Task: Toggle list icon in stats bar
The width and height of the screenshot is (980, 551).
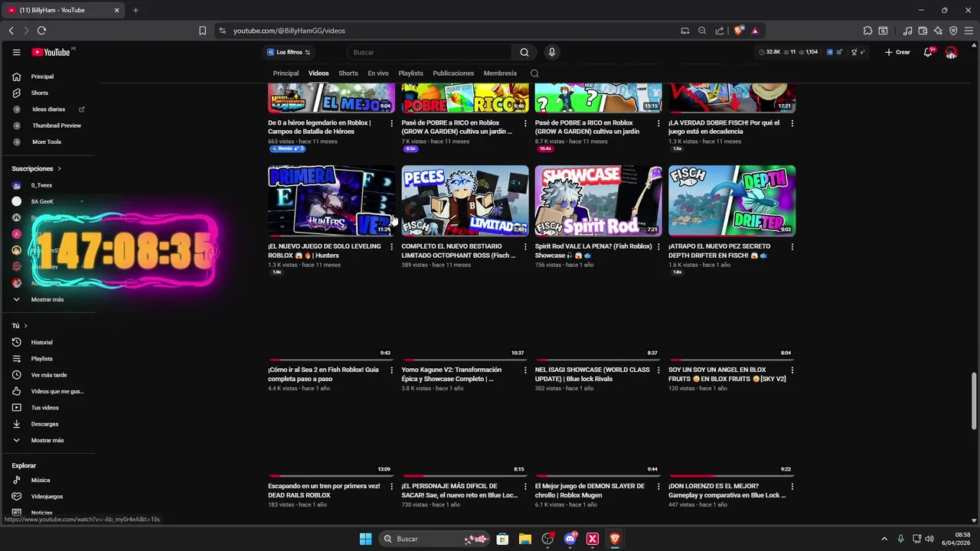Action: click(840, 52)
